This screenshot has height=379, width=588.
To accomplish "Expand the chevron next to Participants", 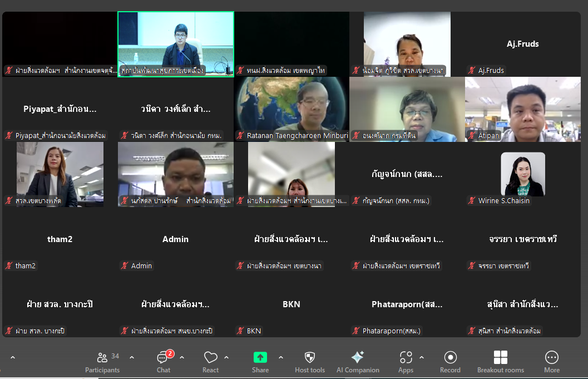I will [x=132, y=358].
